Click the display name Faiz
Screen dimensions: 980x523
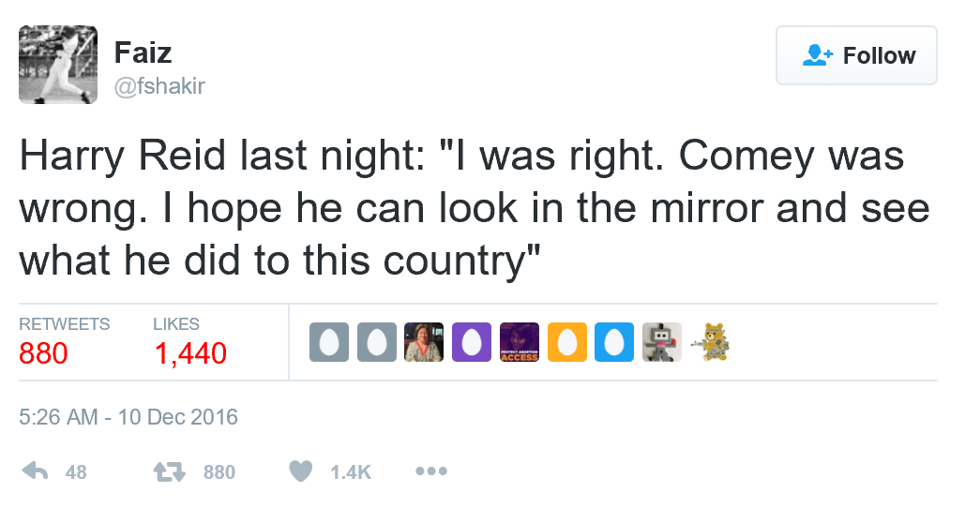click(143, 52)
